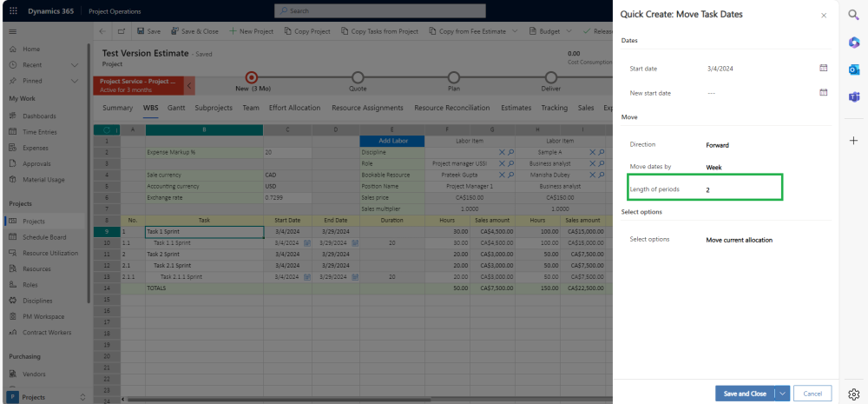Switch area using Projects selector at bottom
Screen dimensions: 868x404
click(x=46, y=397)
